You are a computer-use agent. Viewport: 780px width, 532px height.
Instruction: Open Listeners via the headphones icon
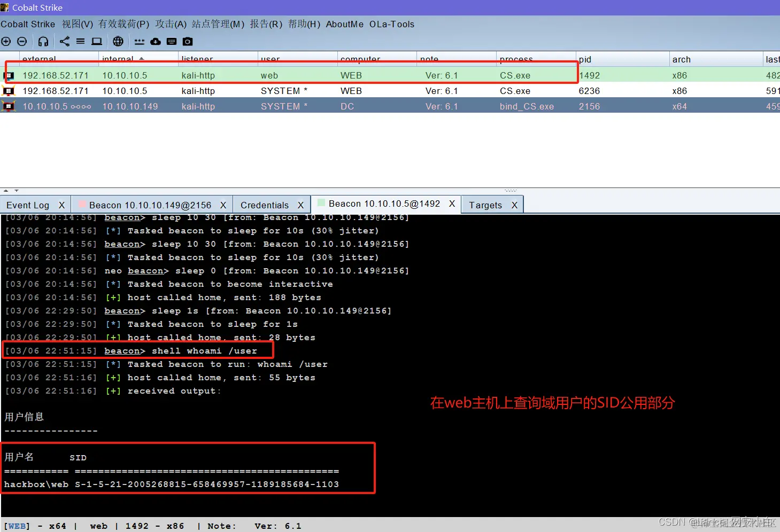(43, 41)
